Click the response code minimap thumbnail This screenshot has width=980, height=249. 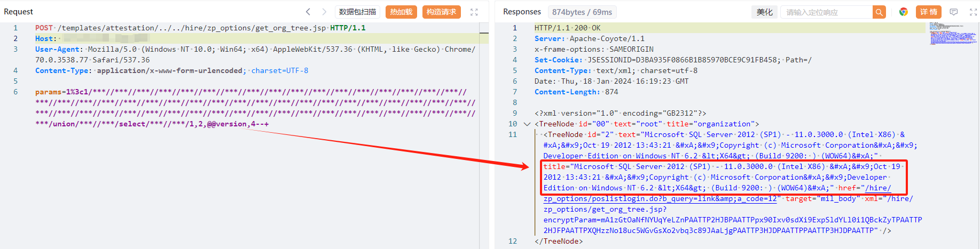point(953,33)
